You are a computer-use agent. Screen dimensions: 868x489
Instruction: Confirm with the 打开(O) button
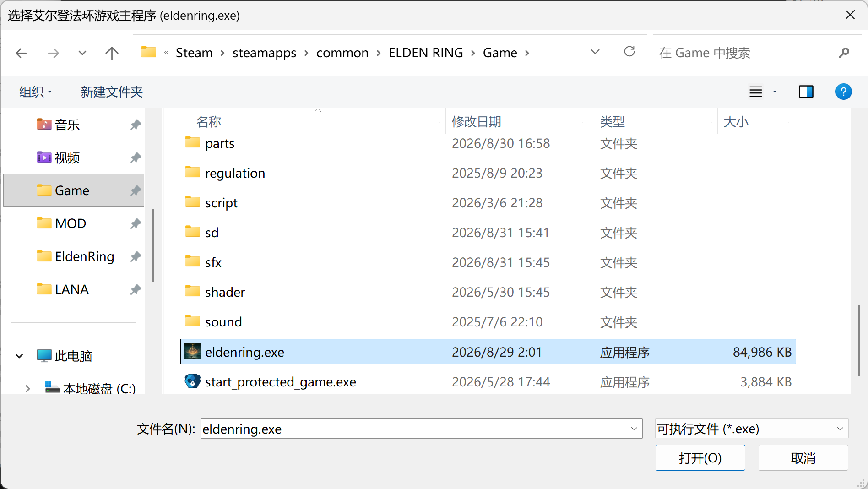point(700,458)
